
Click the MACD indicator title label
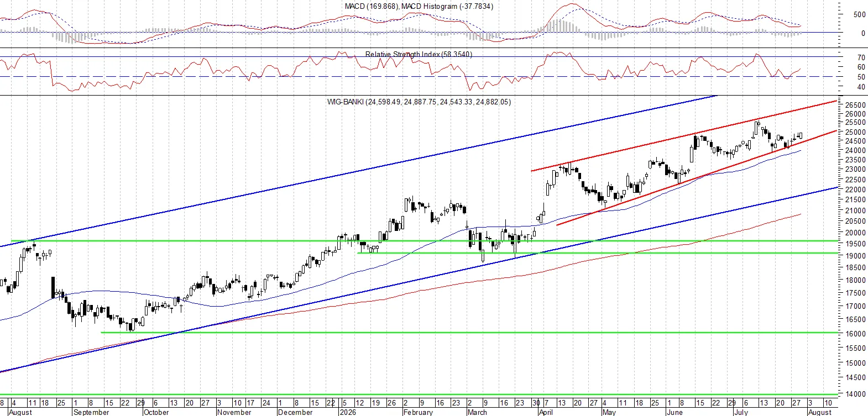pos(419,6)
